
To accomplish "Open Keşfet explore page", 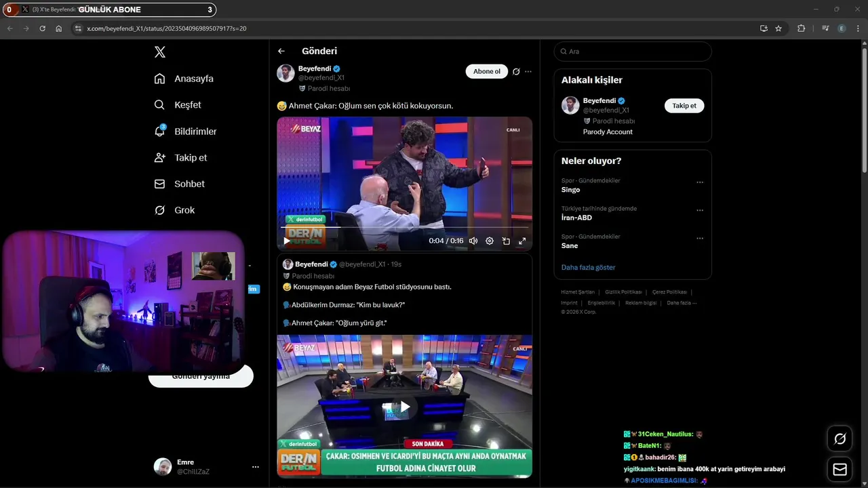I will tap(178, 105).
